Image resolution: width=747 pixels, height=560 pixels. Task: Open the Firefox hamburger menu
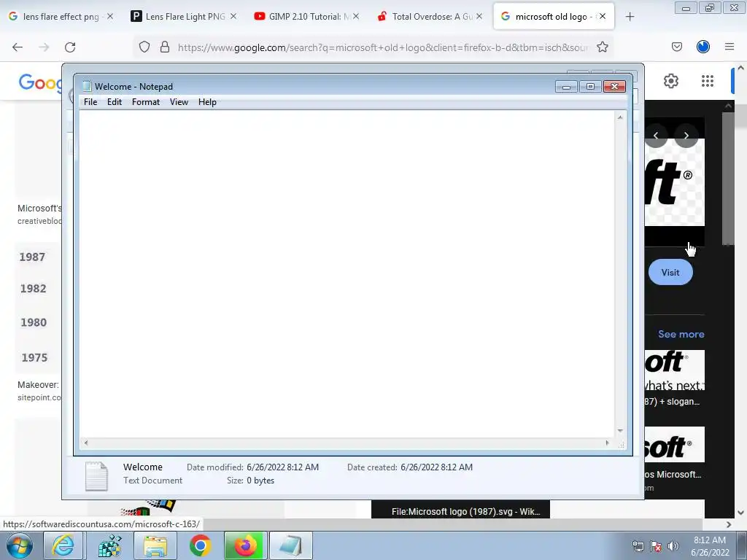[729, 47]
